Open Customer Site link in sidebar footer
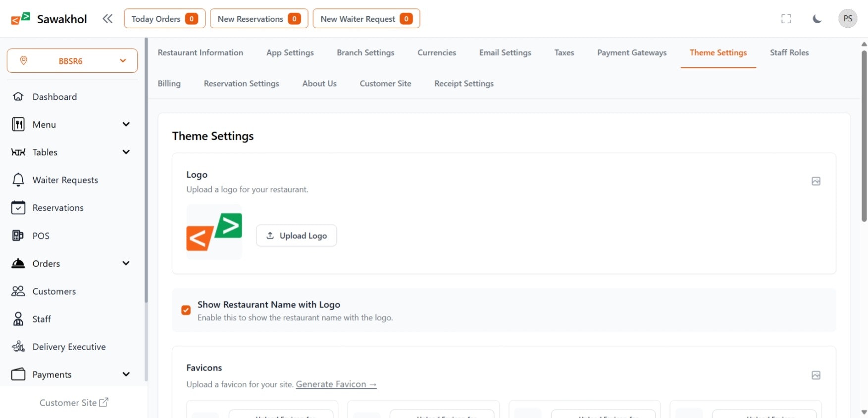The image size is (868, 418). (x=74, y=403)
